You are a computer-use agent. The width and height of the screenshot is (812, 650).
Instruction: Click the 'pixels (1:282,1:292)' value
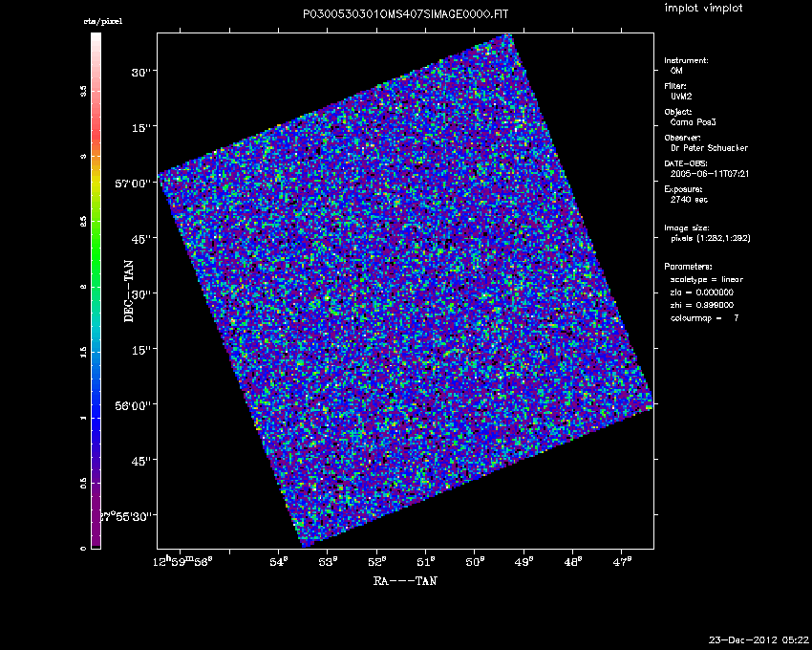pos(711,238)
